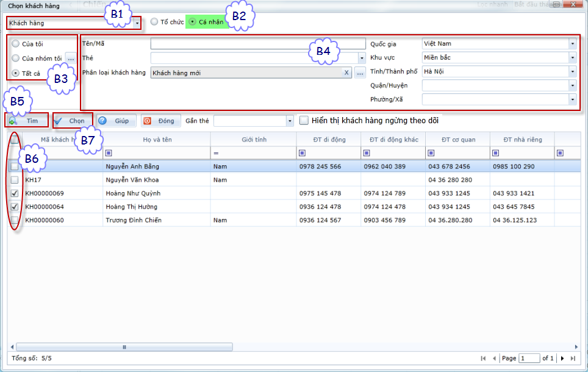
Task: Open the Tỉnh/Thành phố dropdown
Action: [x=572, y=71]
